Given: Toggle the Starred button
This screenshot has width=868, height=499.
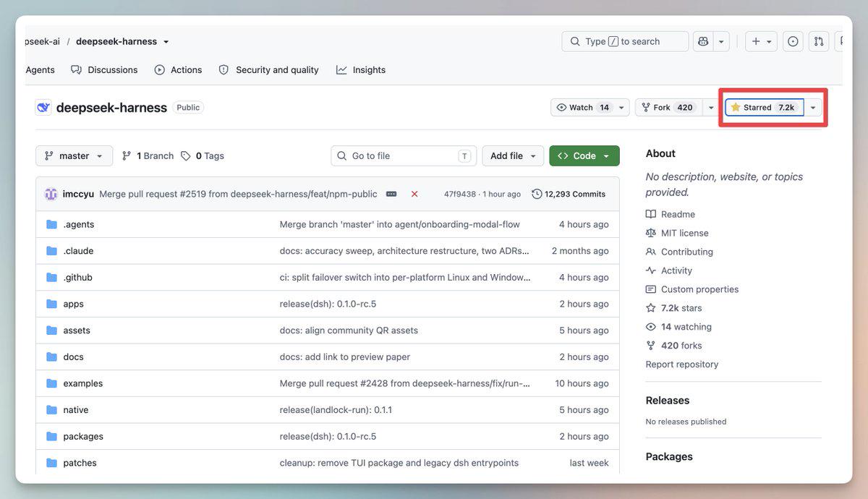Looking at the screenshot, I should tap(765, 107).
